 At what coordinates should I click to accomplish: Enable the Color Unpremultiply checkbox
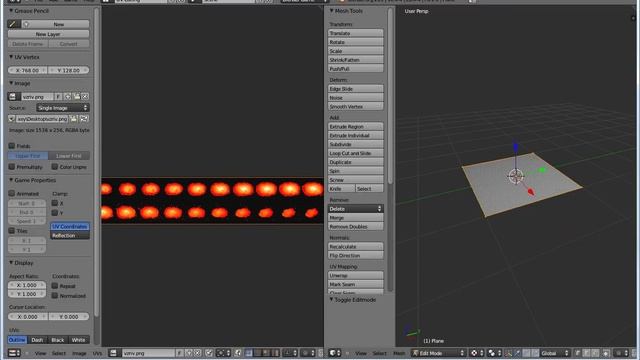55,167
